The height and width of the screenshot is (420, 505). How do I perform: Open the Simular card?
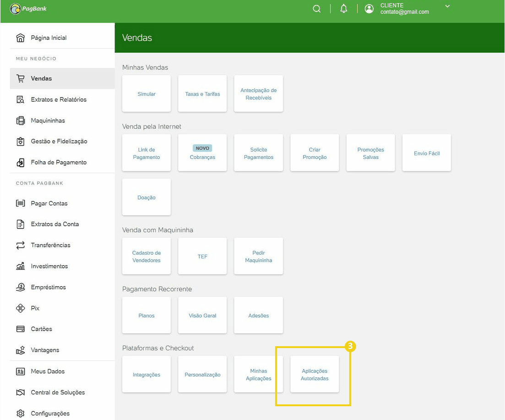[147, 94]
